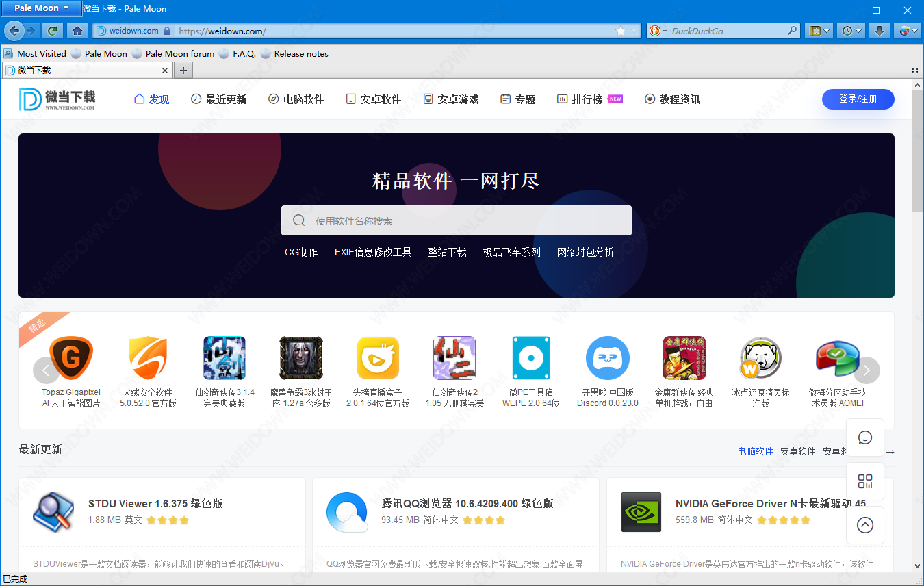Screen dimensions: 924x586
Task: Filter latest updates by 电脑软件
Action: tap(756, 451)
